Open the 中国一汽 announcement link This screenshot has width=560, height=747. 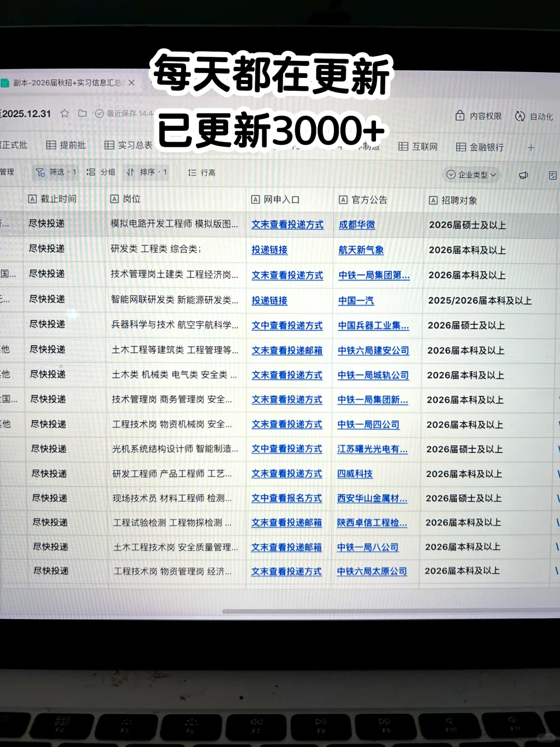(356, 300)
